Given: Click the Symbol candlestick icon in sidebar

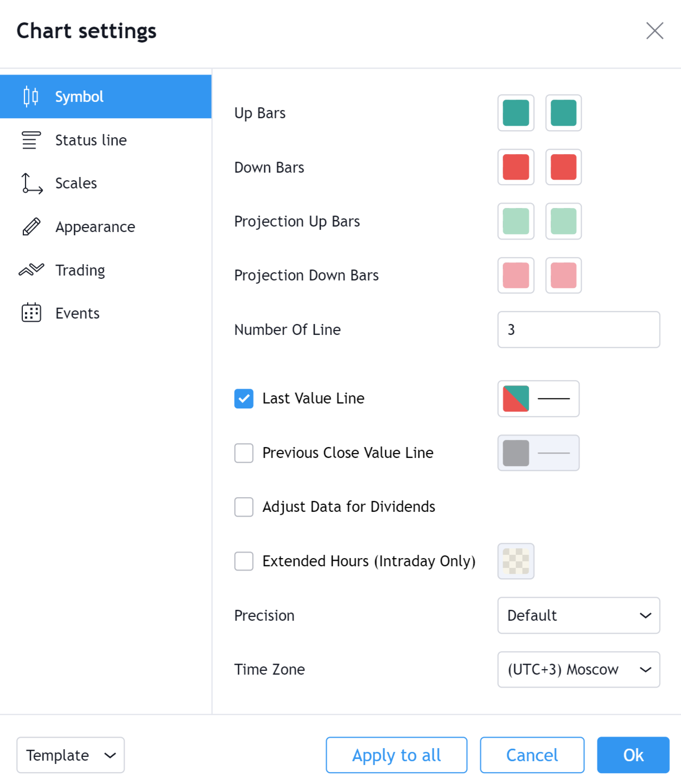Looking at the screenshot, I should (31, 97).
